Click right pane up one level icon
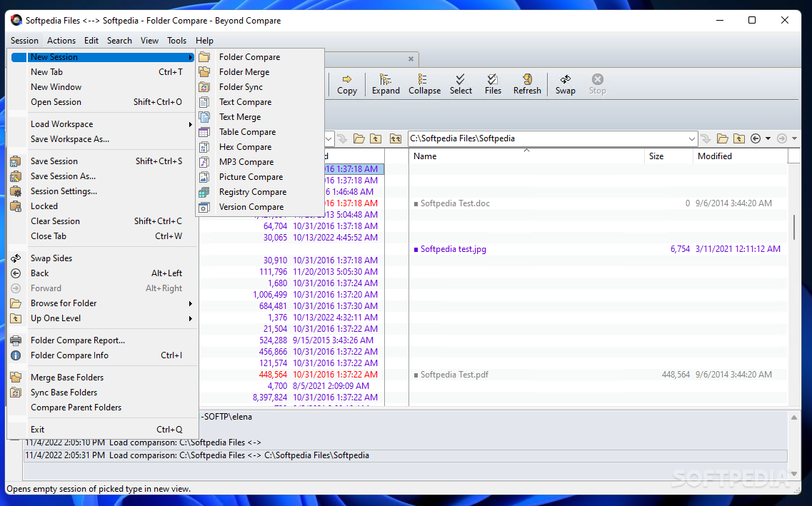The height and width of the screenshot is (506, 812). tap(739, 138)
